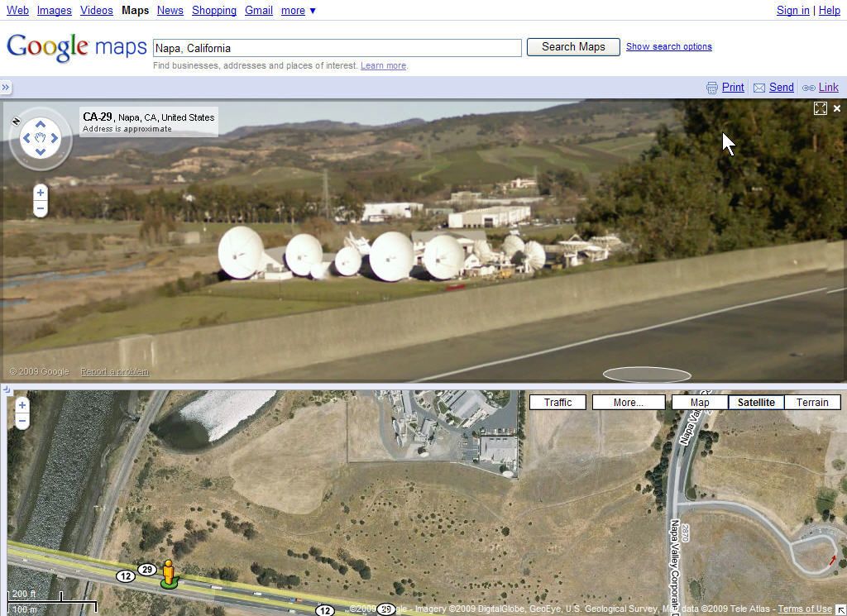Open the 'more' services dropdown
847x616 pixels.
[298, 10]
